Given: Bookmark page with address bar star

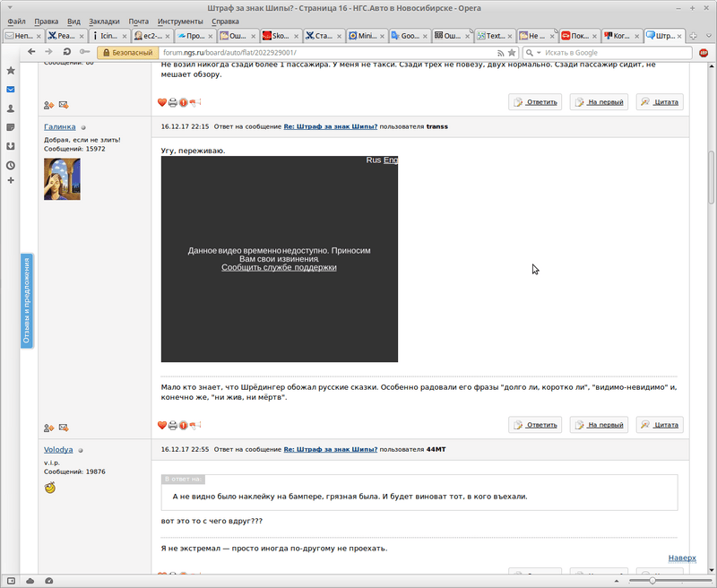Looking at the screenshot, I should pos(512,53).
